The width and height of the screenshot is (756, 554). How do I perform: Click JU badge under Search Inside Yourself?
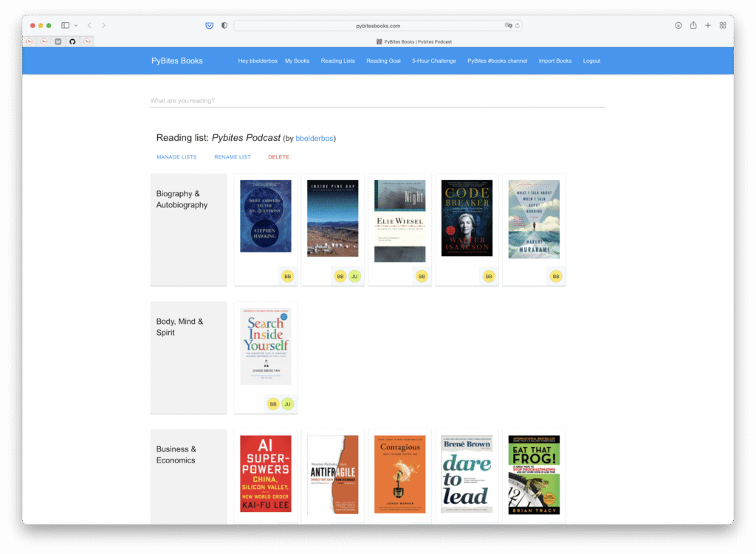(x=287, y=404)
